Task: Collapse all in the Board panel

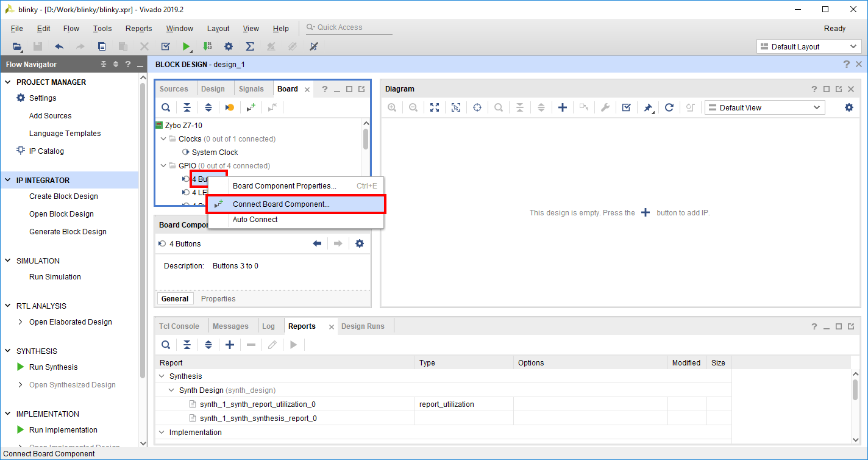Action: [x=187, y=107]
